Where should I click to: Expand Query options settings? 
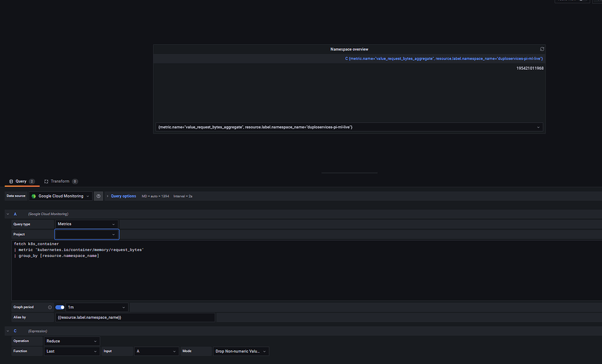pyautogui.click(x=123, y=196)
